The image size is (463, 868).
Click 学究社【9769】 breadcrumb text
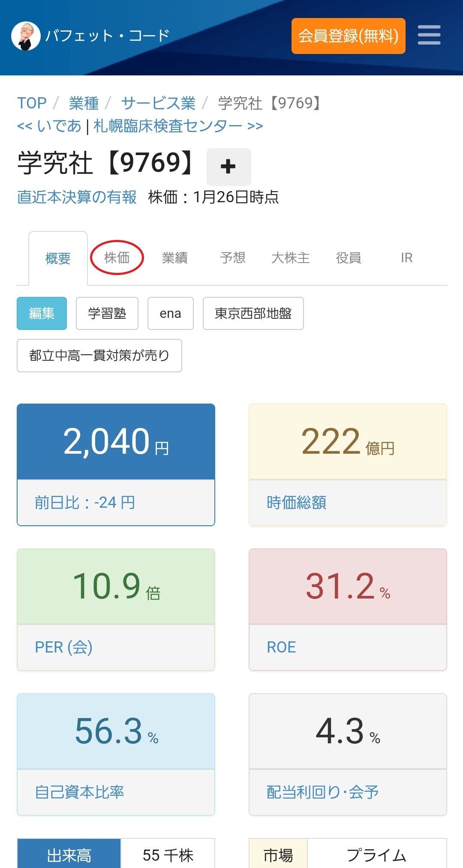(270, 103)
